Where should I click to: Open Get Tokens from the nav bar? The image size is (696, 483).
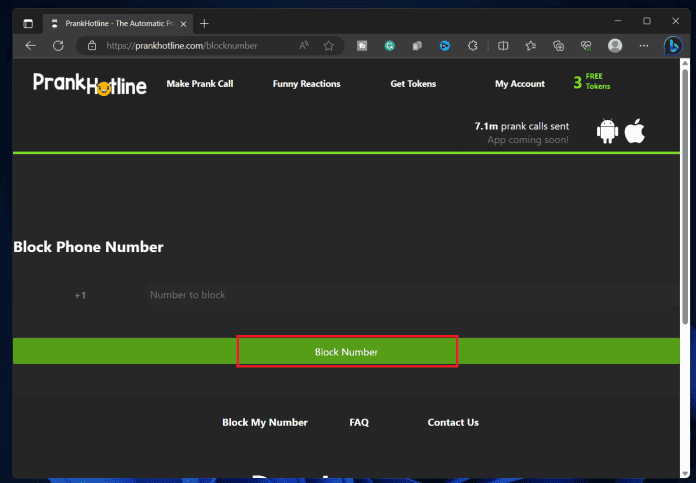click(x=413, y=84)
